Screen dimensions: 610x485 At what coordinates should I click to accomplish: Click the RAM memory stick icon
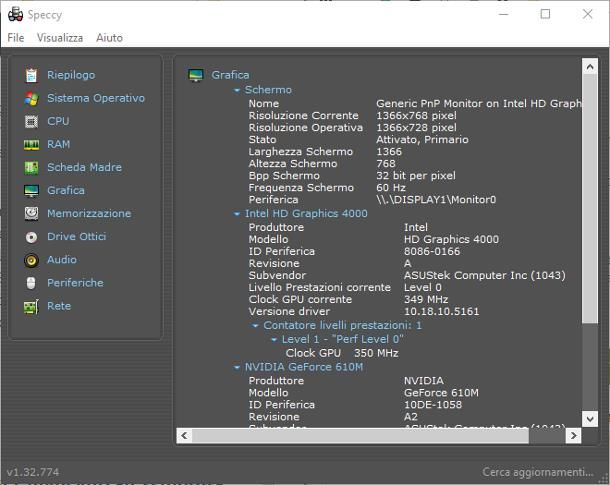click(31, 145)
